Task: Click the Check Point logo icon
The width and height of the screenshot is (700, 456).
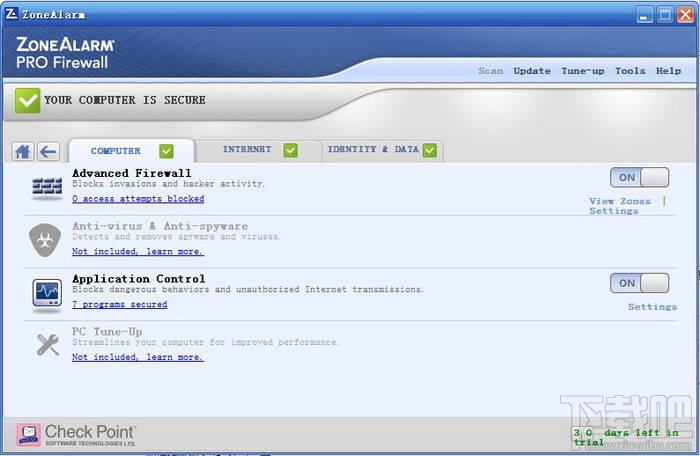Action: 29,435
